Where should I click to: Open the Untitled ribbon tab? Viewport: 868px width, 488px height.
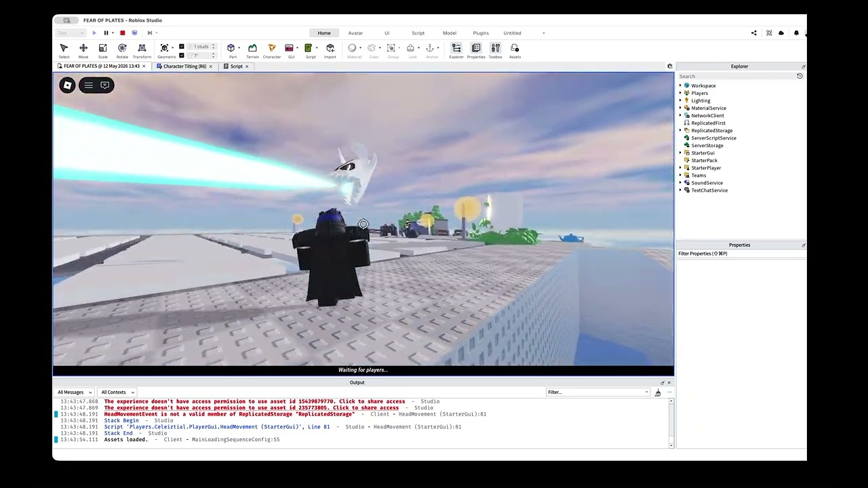(x=512, y=33)
